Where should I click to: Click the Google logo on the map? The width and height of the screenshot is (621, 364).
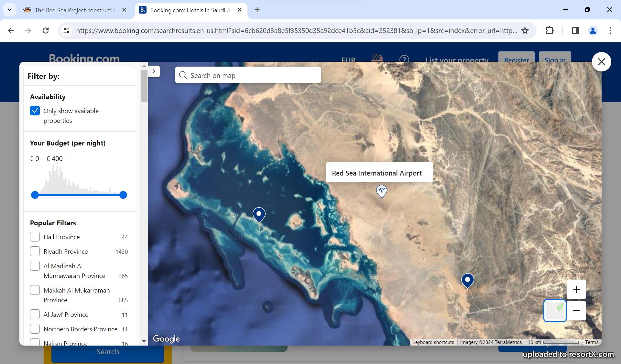pyautogui.click(x=166, y=339)
